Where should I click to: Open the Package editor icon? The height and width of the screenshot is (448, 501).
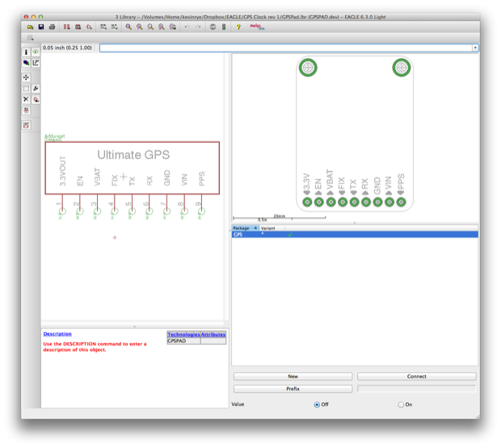[78, 27]
